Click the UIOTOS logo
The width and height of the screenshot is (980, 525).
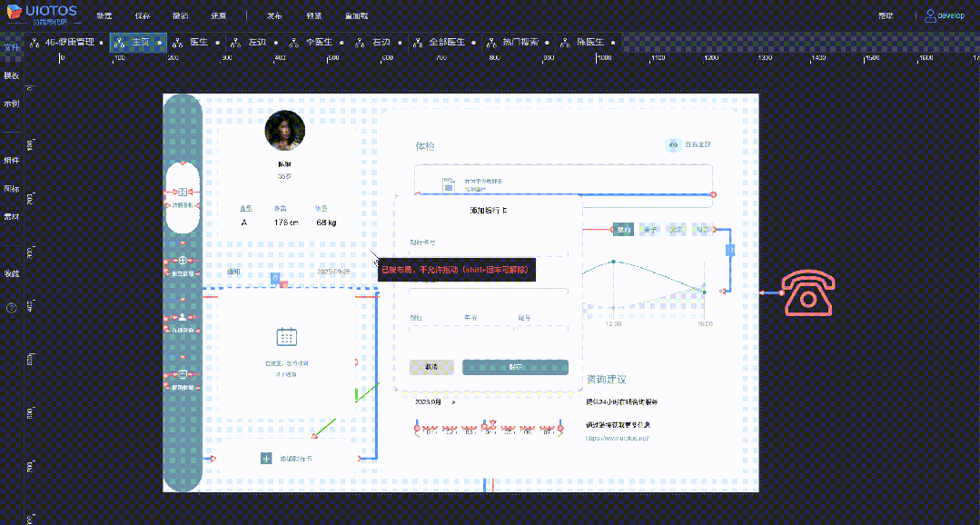[x=41, y=15]
